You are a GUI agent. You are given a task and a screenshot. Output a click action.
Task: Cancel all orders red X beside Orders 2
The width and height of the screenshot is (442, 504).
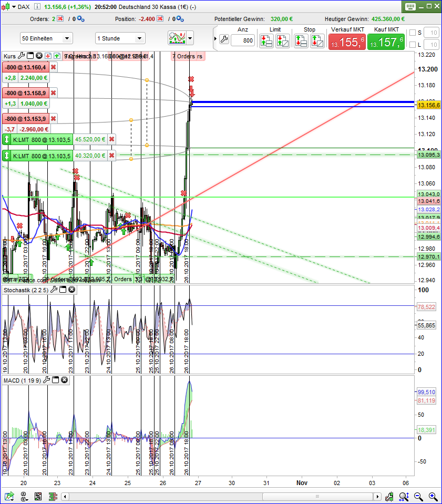(60, 18)
